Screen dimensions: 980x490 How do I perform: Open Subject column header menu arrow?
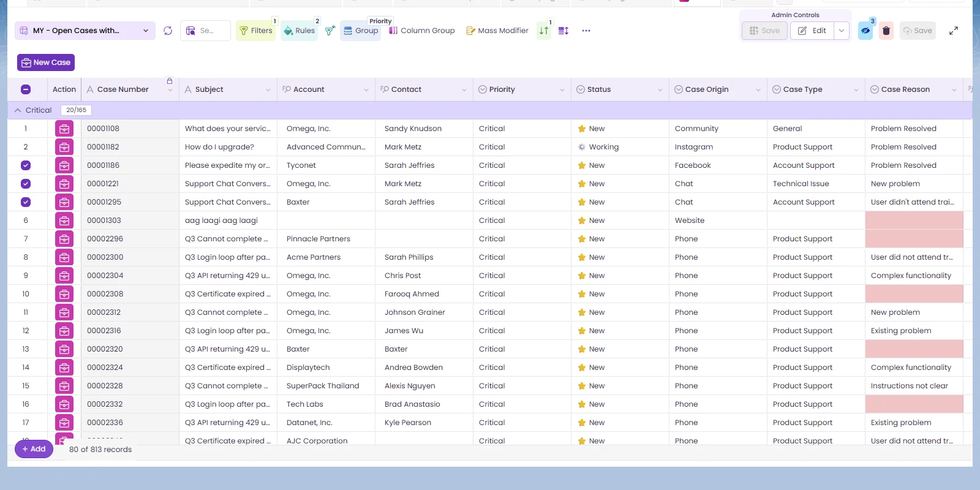(268, 90)
